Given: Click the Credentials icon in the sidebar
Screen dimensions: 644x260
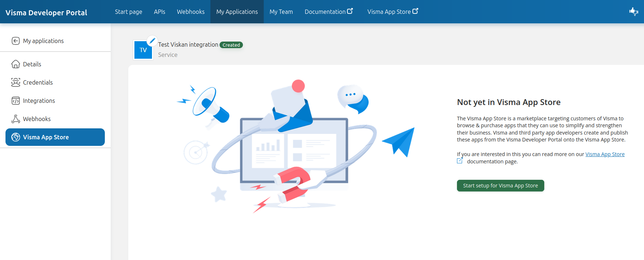Looking at the screenshot, I should tap(16, 82).
